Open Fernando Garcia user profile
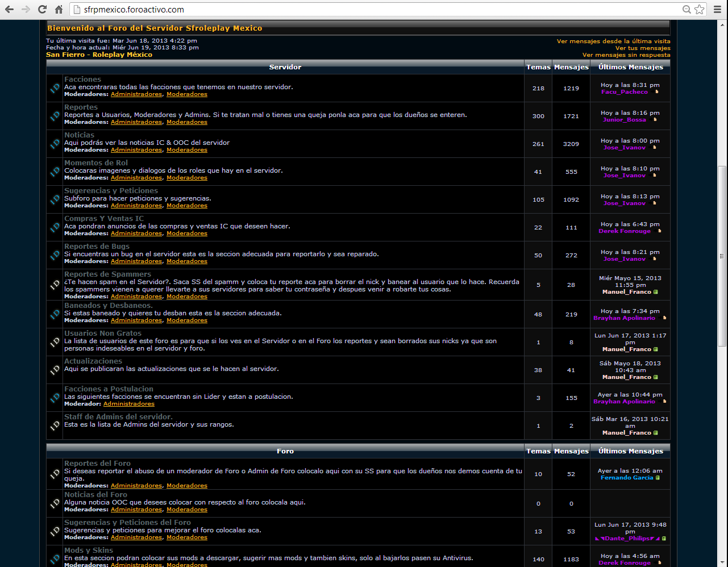 (627, 478)
